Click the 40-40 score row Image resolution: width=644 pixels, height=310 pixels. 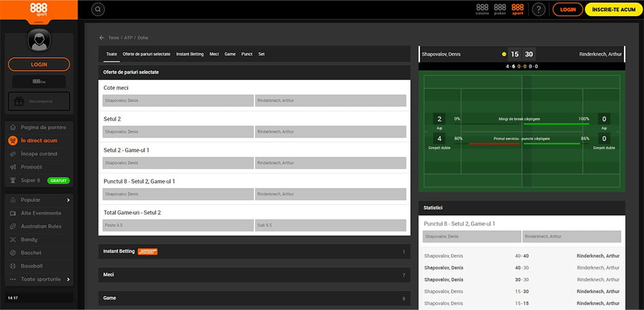[522, 256]
